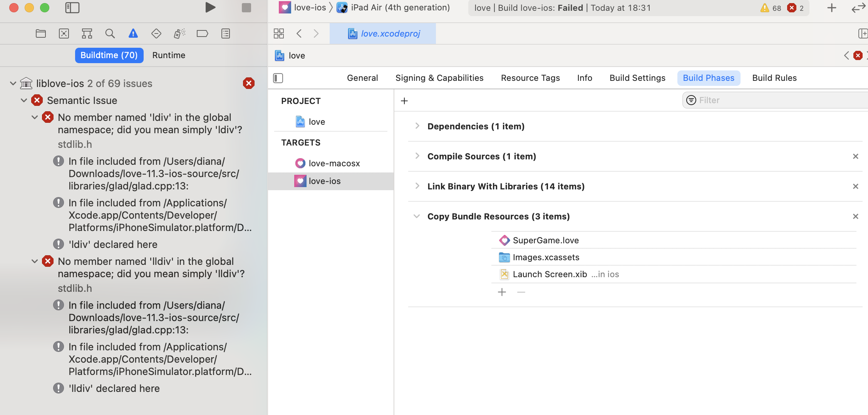Click the love project breadcrumb
The height and width of the screenshot is (415, 868).
pos(290,56)
